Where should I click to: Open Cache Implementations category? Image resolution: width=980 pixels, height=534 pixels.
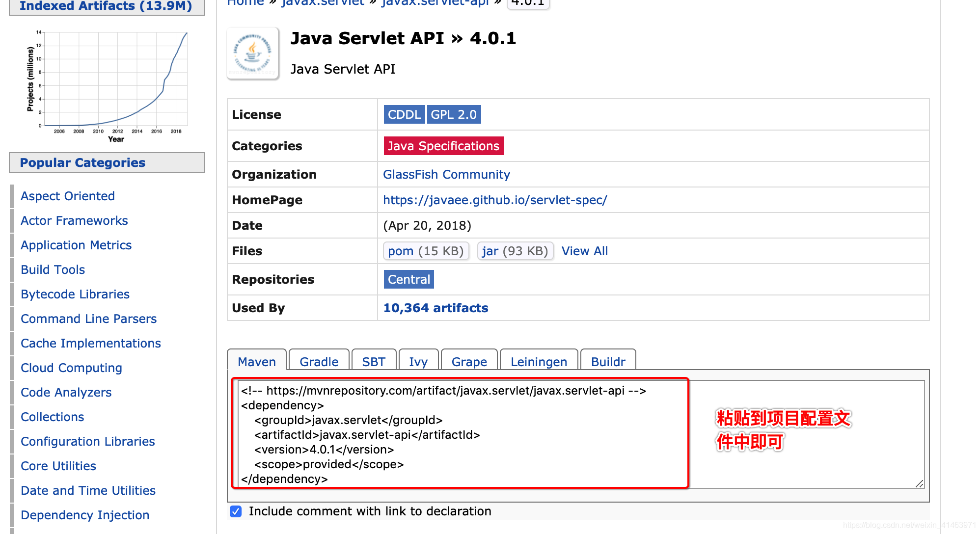pyautogui.click(x=91, y=343)
